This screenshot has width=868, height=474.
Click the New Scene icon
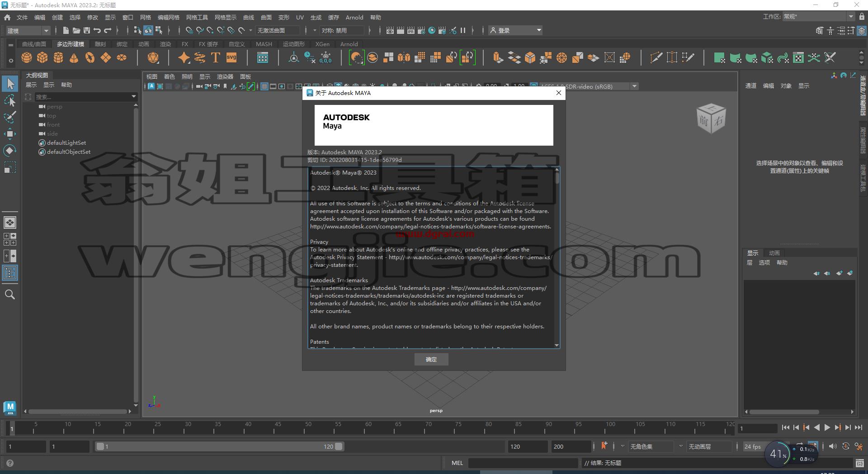tap(66, 30)
